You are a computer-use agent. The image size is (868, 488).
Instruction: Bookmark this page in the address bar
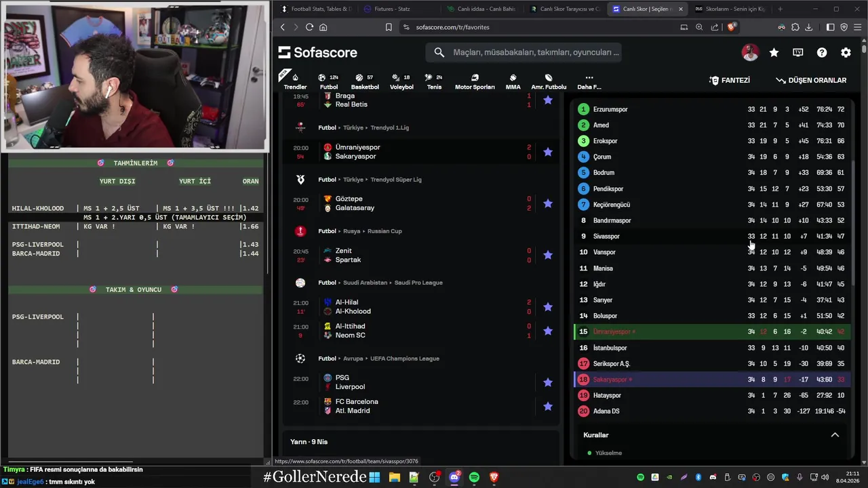pyautogui.click(x=389, y=27)
